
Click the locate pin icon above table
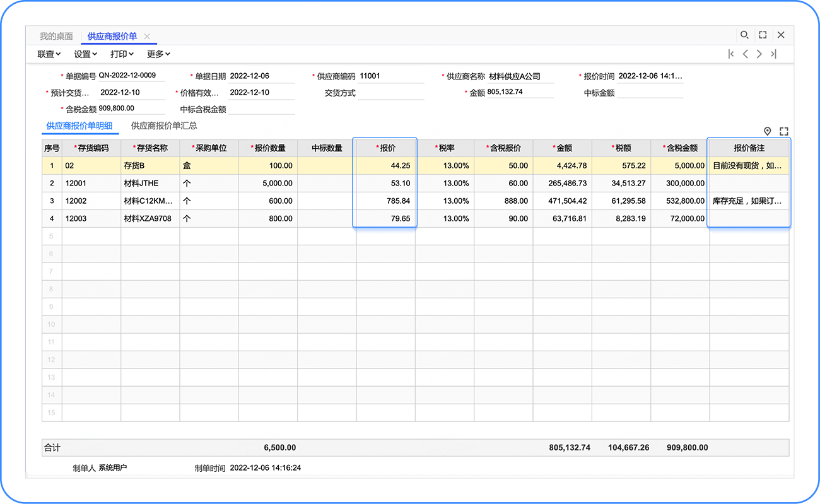tap(768, 131)
